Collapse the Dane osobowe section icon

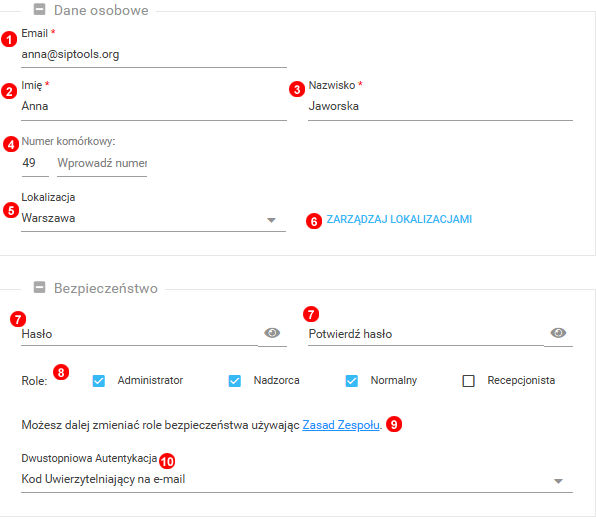pyautogui.click(x=40, y=9)
